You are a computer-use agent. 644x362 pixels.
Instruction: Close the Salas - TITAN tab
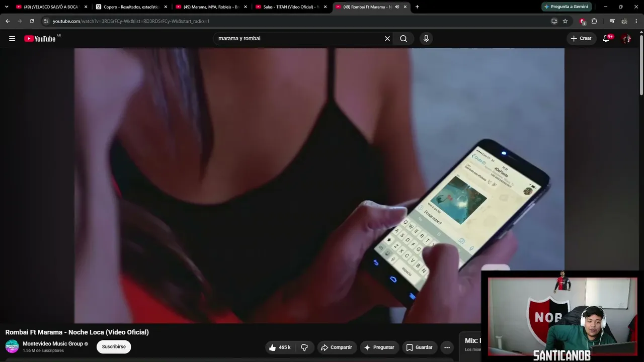[326, 7]
